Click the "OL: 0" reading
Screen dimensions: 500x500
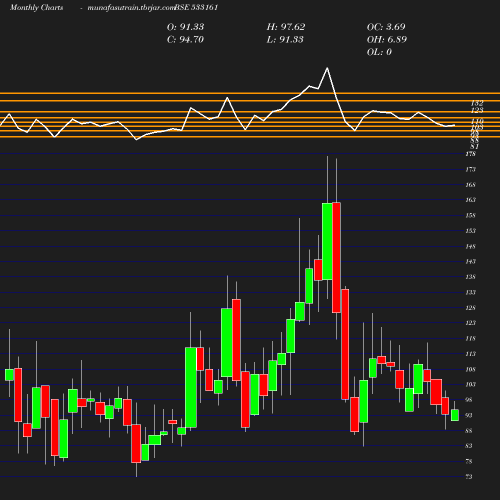(379, 52)
